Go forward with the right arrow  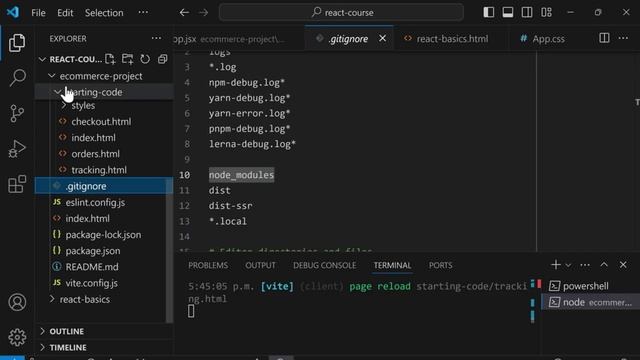point(203,13)
